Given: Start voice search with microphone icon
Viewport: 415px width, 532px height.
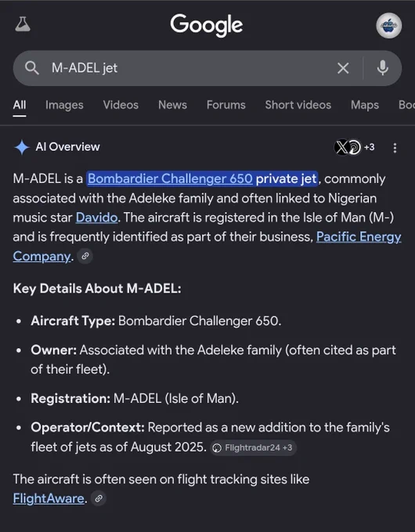Looking at the screenshot, I should point(382,68).
